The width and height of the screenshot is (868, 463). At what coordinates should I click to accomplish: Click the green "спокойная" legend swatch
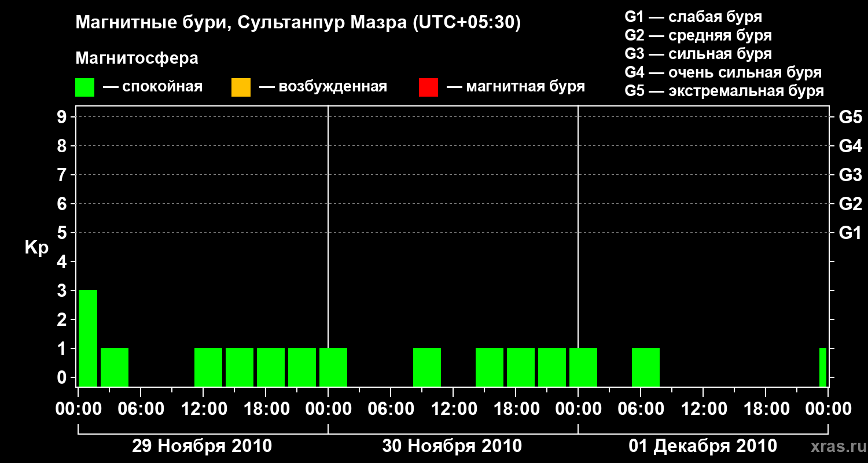(x=85, y=87)
